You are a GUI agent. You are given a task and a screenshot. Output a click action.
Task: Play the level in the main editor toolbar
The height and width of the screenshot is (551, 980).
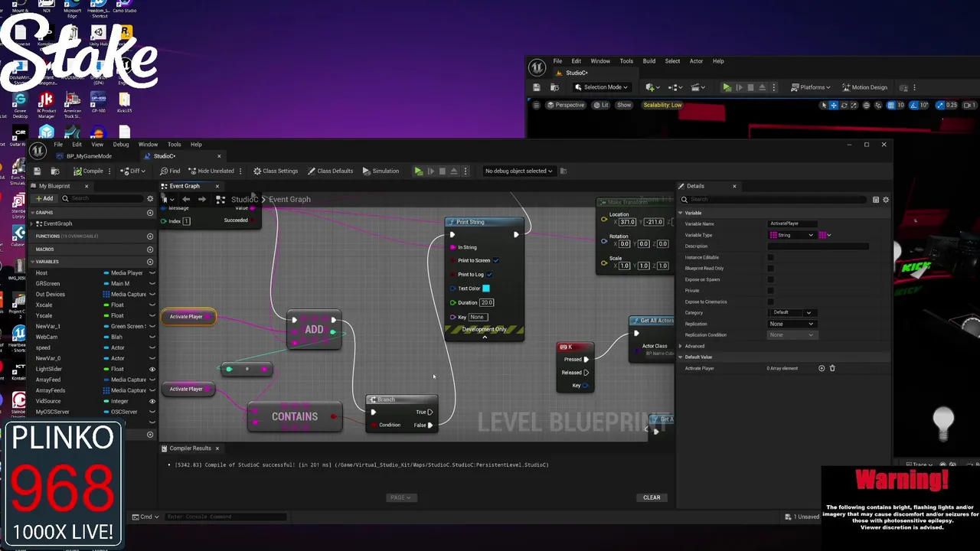click(x=727, y=87)
